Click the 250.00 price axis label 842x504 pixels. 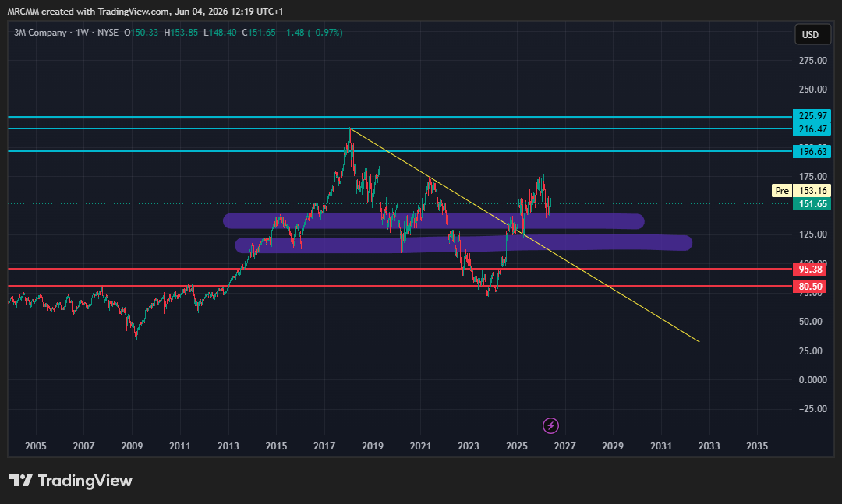click(x=812, y=90)
